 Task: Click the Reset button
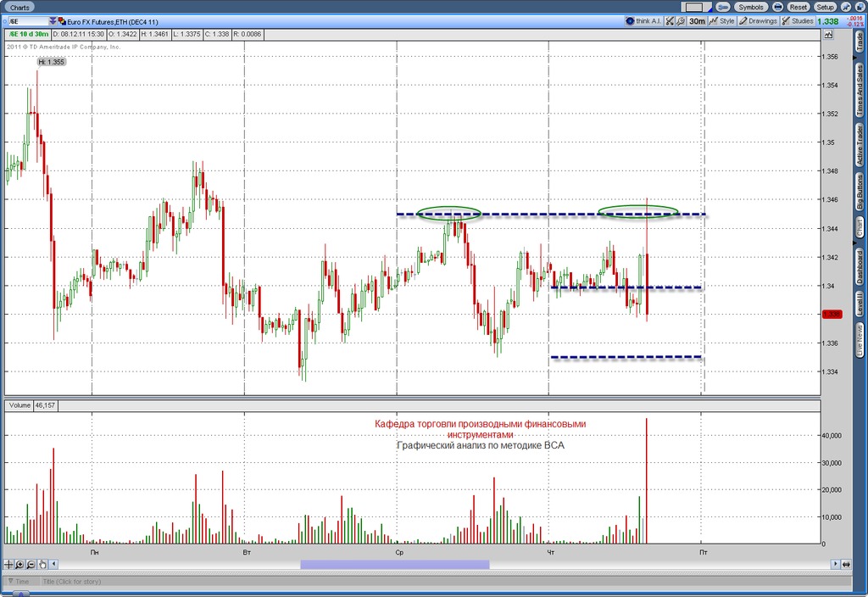[798, 7]
